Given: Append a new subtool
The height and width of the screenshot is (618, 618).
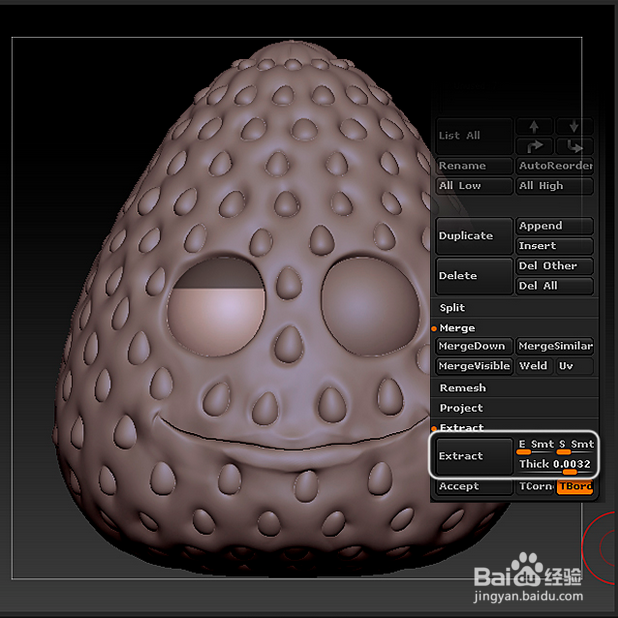Looking at the screenshot, I should (555, 226).
